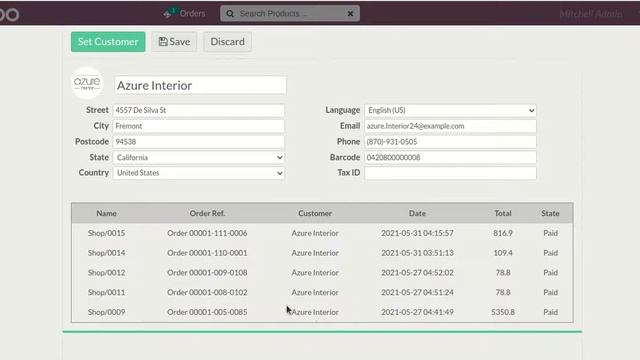Select order row Shop/0009

[322, 312]
